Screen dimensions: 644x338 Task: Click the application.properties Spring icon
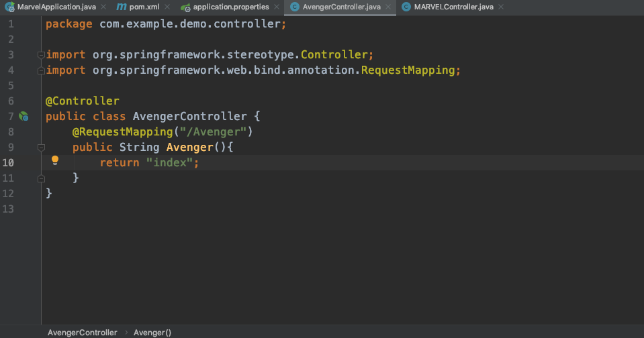tap(185, 7)
